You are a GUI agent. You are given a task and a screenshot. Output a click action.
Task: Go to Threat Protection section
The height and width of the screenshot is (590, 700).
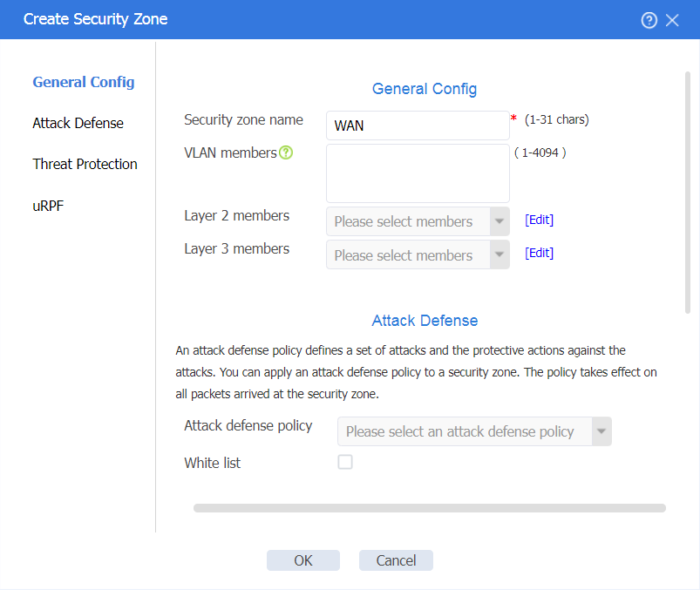tap(85, 164)
